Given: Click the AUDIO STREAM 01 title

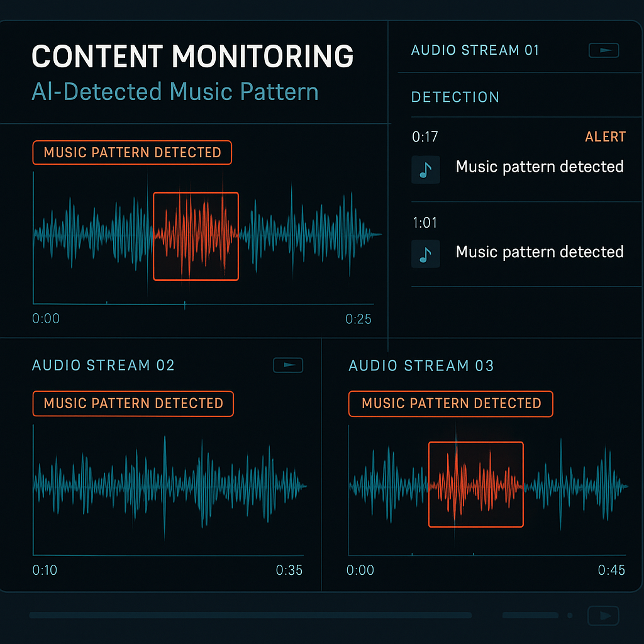Looking at the screenshot, I should point(475,50).
